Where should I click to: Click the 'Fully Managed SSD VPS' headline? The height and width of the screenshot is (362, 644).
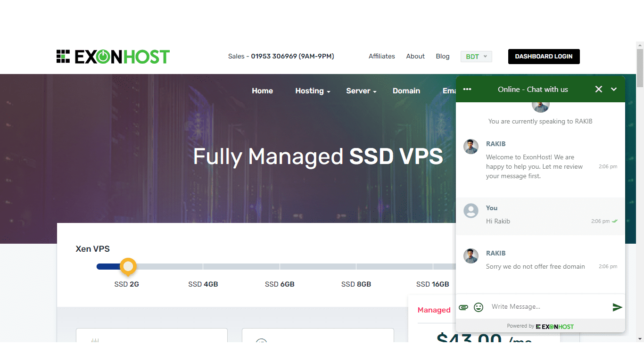click(318, 156)
